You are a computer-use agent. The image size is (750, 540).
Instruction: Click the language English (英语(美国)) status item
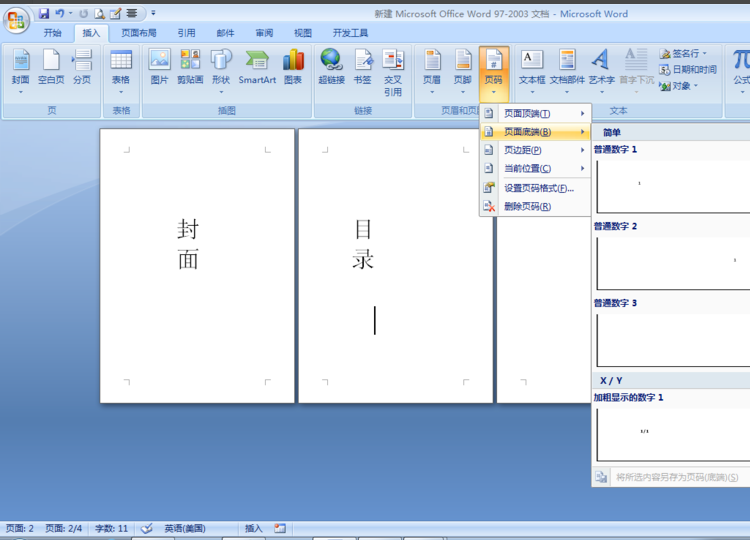tap(185, 529)
